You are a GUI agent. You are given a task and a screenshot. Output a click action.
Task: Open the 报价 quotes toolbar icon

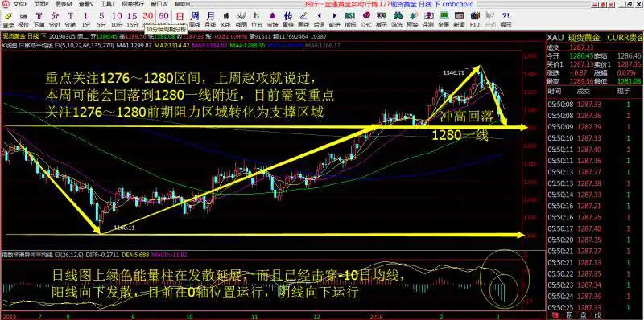coord(23,18)
